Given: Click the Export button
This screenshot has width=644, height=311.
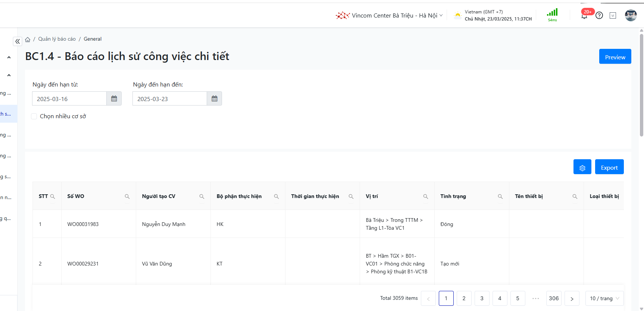Looking at the screenshot, I should tap(609, 167).
